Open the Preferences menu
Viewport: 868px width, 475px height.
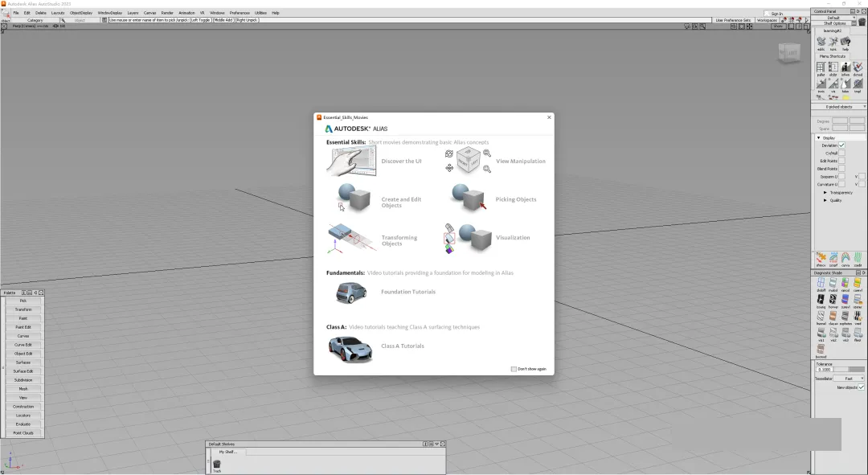coord(240,13)
